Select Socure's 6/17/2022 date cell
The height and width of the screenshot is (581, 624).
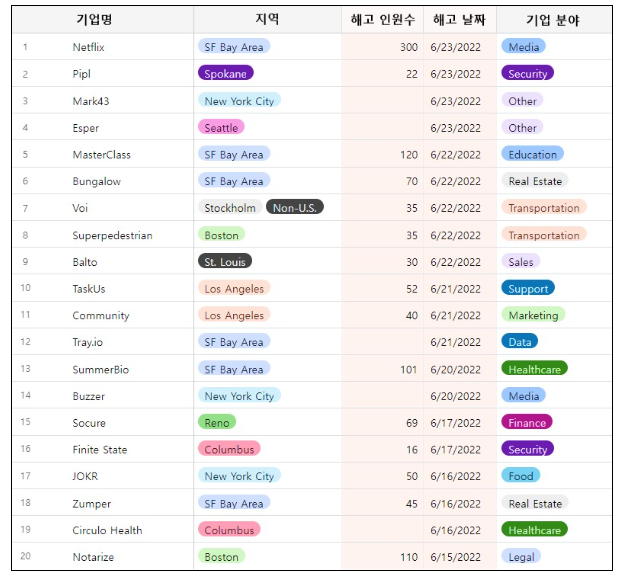click(460, 423)
